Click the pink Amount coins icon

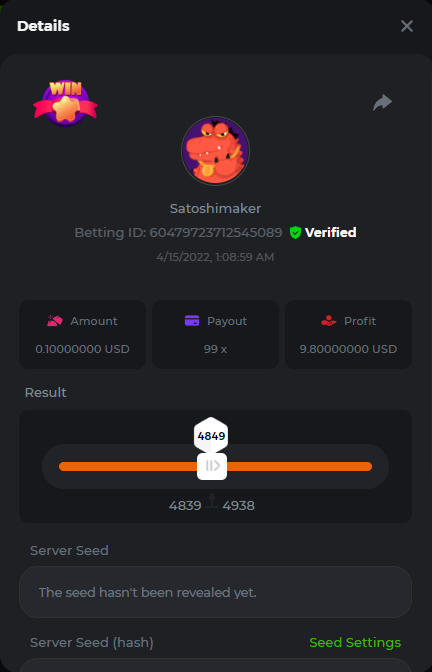click(55, 321)
